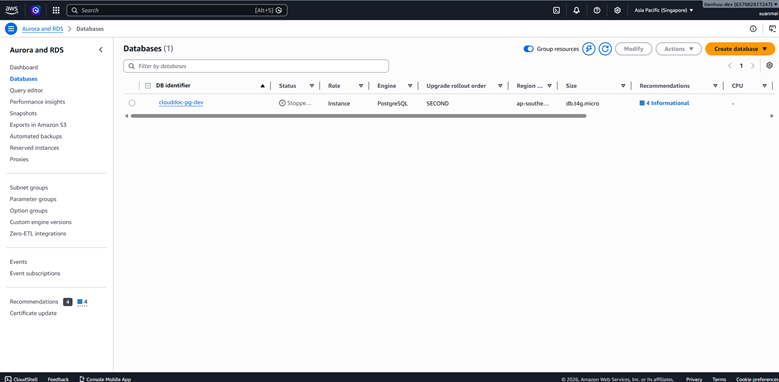The height and width of the screenshot is (382, 779).
Task: Open the clouddoc-pg-dev database link
Action: tap(181, 103)
